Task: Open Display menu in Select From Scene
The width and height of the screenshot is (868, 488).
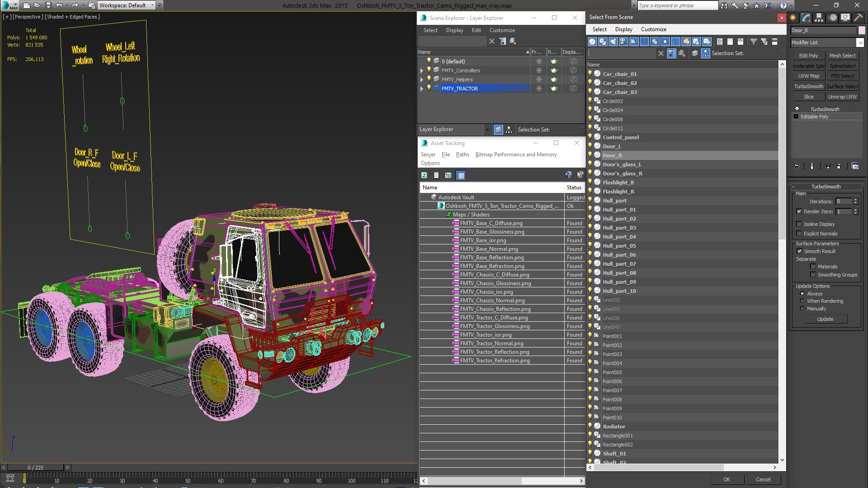Action: [624, 29]
